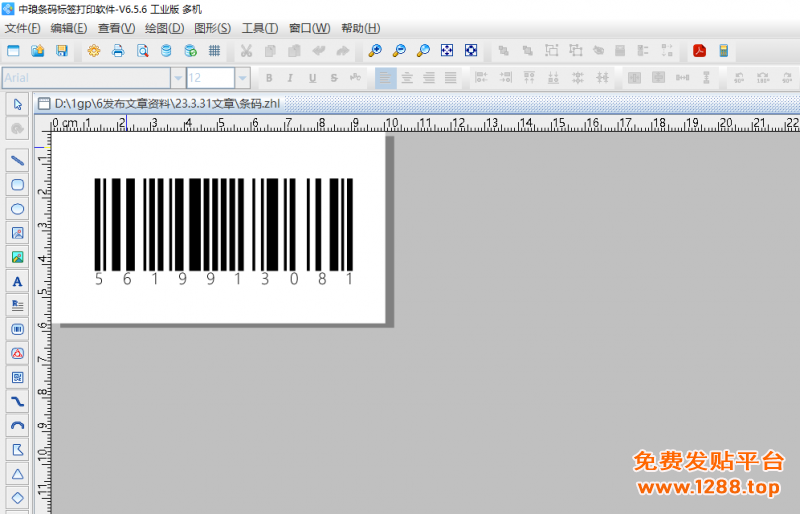Image resolution: width=800 pixels, height=514 pixels.
Task: Click the Undo arrow icon
Action: (x=319, y=51)
